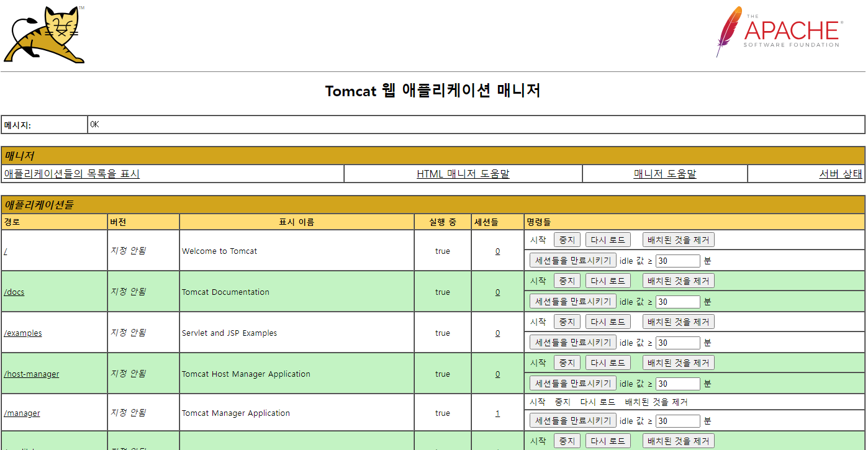Reload the /examples application with 다시 로드

[608, 322]
